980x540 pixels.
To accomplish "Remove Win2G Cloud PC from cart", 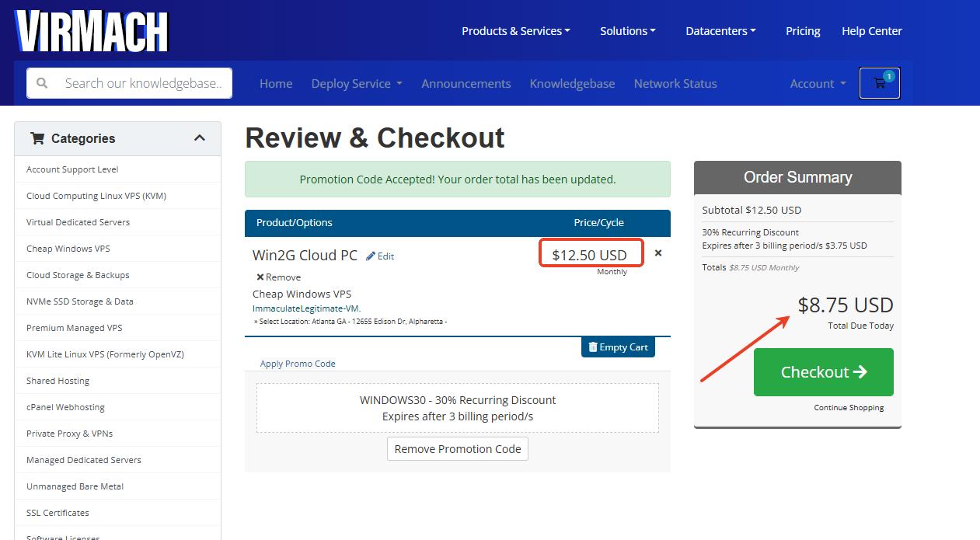I will pyautogui.click(x=279, y=277).
